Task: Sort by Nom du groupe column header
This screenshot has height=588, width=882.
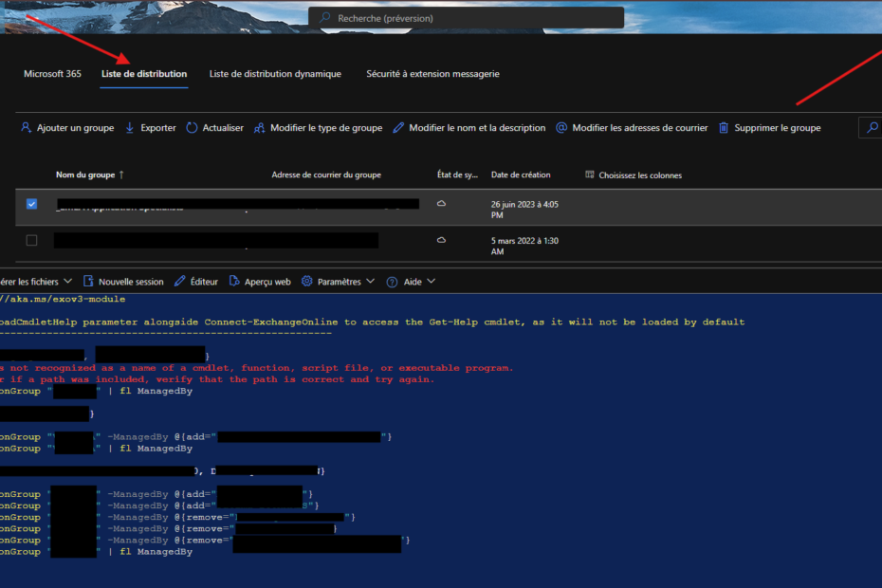Action: tap(85, 175)
